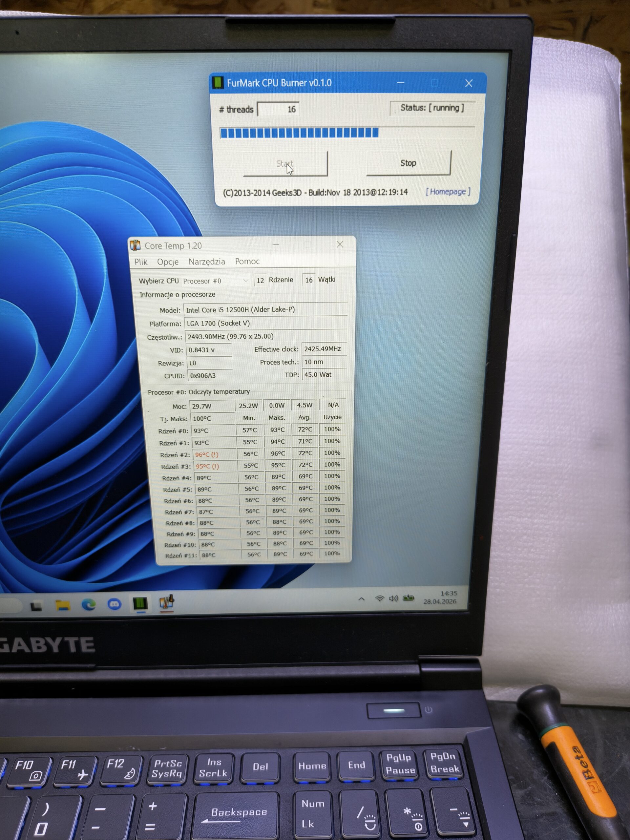Screen dimensions: 630x840
Task: Click the Tj. Maks 100°C value
Action: point(213,418)
